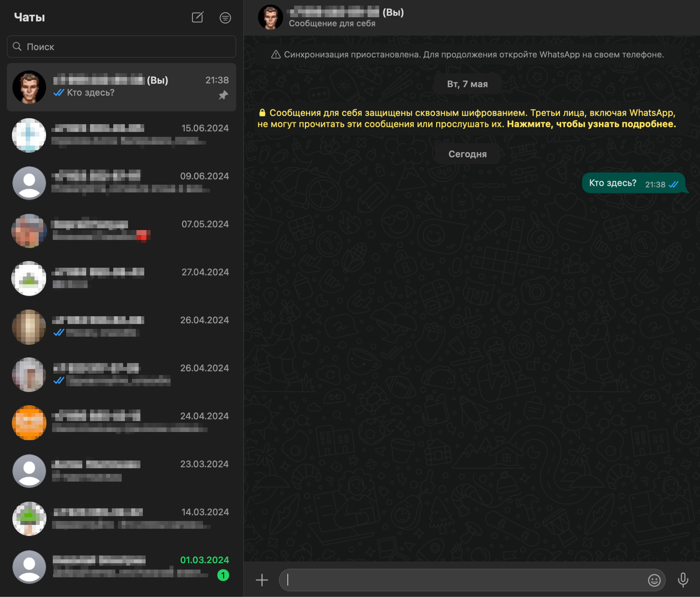Click the 'Сегодня' date label
Viewport: 700px width, 597px height.
(467, 154)
